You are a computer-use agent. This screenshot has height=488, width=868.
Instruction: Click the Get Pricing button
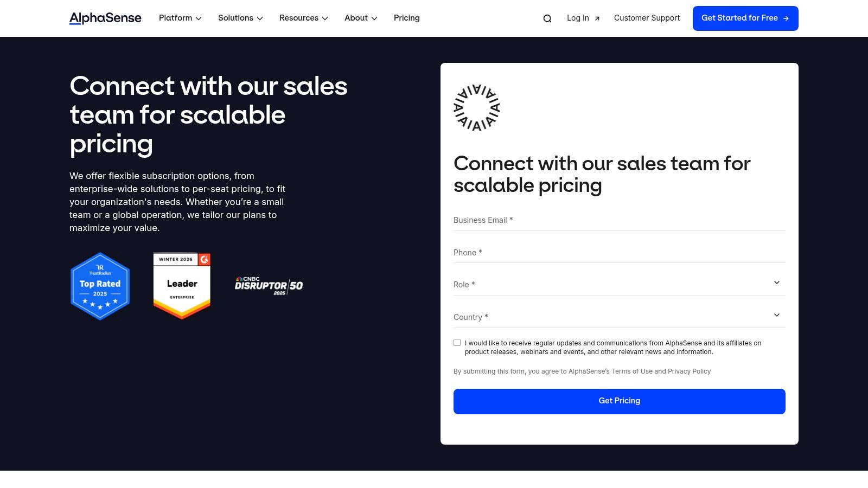click(x=619, y=401)
